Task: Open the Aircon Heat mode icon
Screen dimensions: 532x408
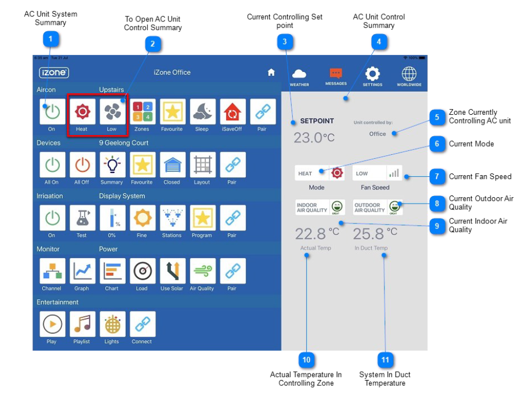Action: [82, 111]
